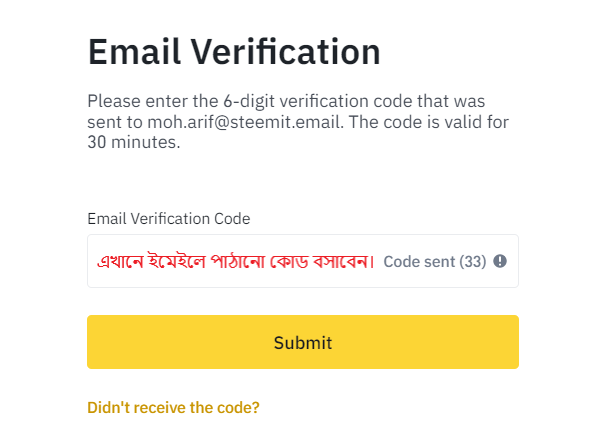Click the moh.arif@steemit.email address in the description
Screen dimensions: 606x442
(x=244, y=122)
